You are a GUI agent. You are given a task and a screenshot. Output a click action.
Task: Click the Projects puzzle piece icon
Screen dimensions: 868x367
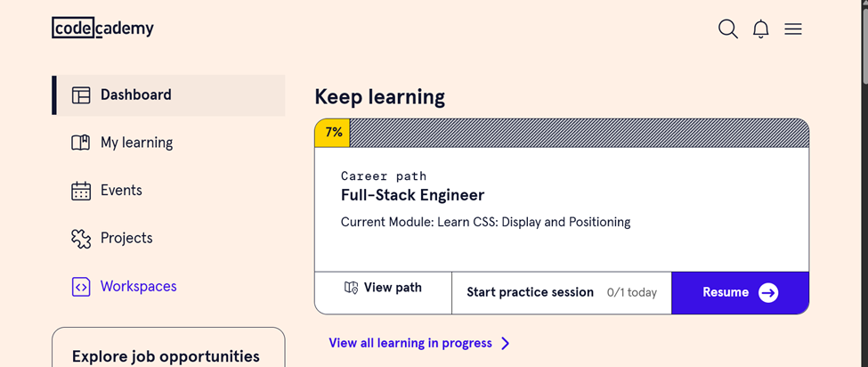[x=81, y=239]
